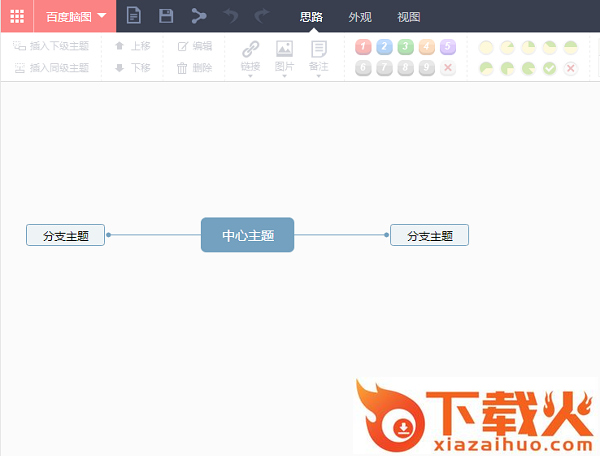The height and width of the screenshot is (456, 600).
Task: Select the left 分支主题 node
Action: coord(65,235)
